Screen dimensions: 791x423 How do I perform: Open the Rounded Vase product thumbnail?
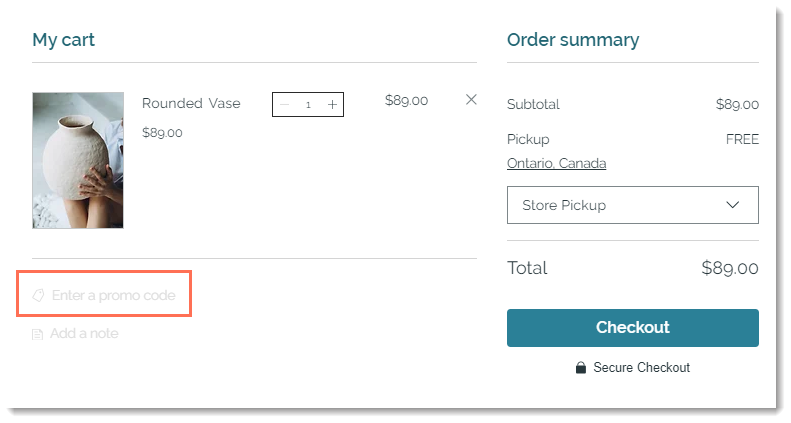[x=78, y=160]
